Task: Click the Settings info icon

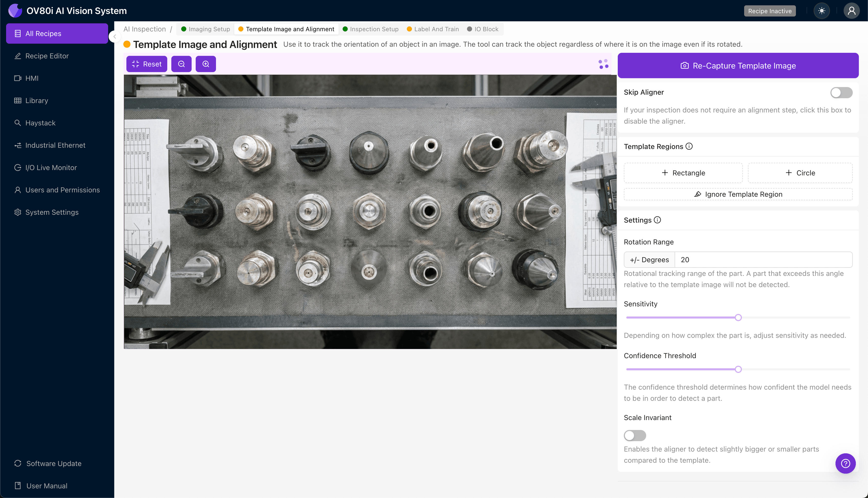Action: tap(658, 220)
